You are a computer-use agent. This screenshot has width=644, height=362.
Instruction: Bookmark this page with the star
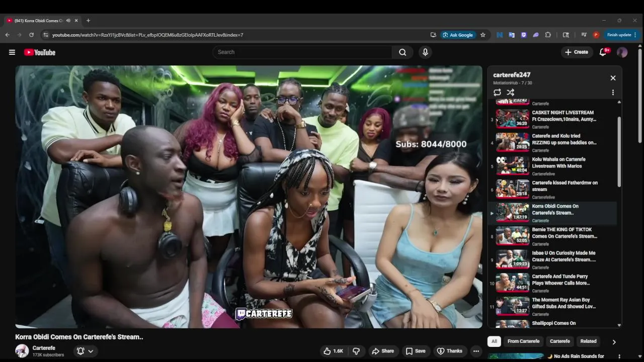pos(483,35)
